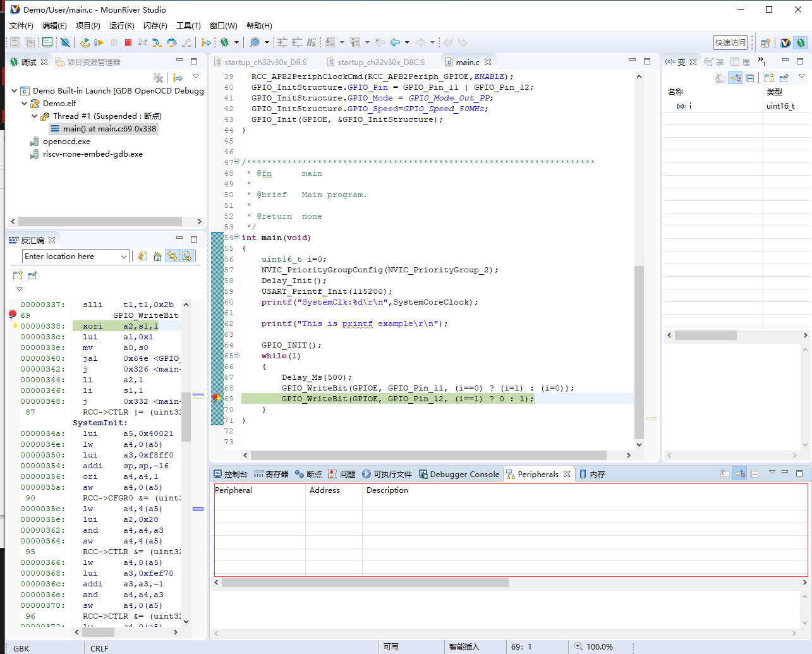Click the Pin to Debug Context icon in variables view

[x=784, y=78]
